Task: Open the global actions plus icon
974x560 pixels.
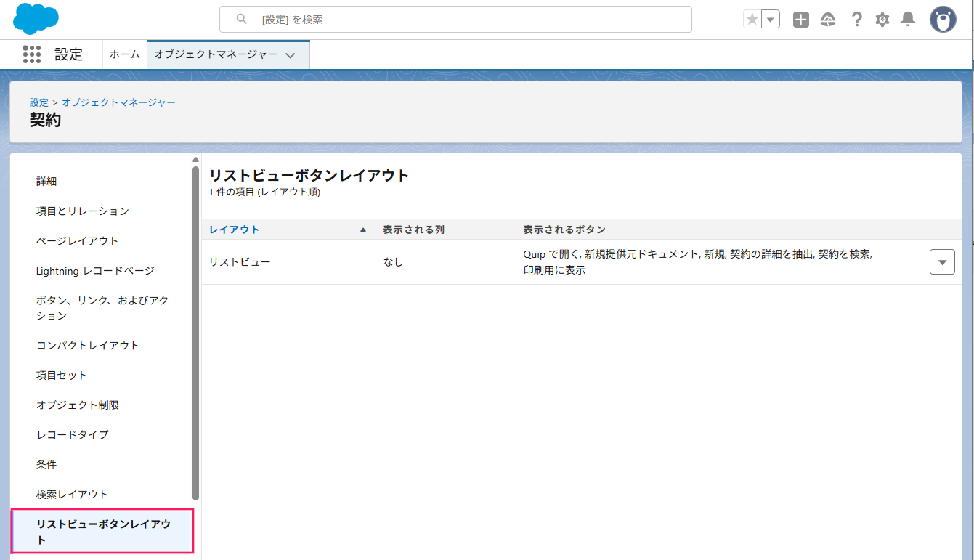Action: click(801, 20)
